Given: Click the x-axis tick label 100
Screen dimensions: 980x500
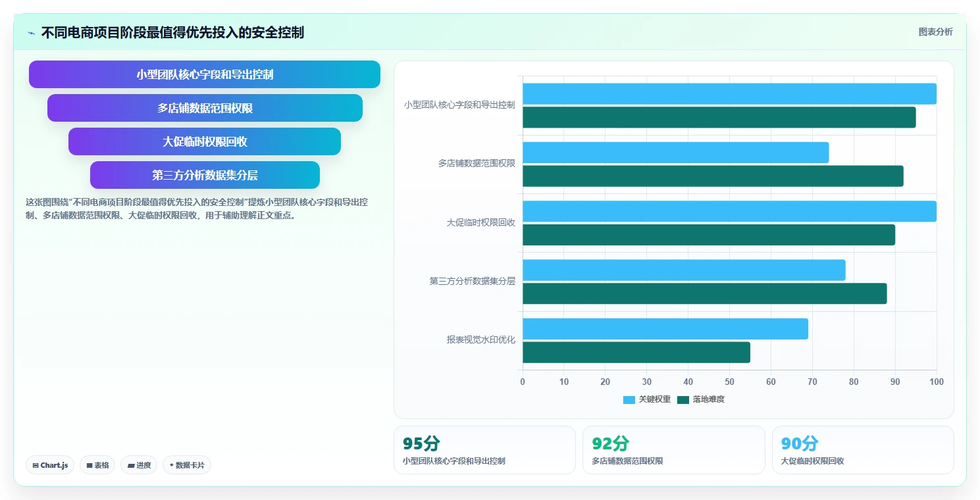Looking at the screenshot, I should [x=936, y=382].
